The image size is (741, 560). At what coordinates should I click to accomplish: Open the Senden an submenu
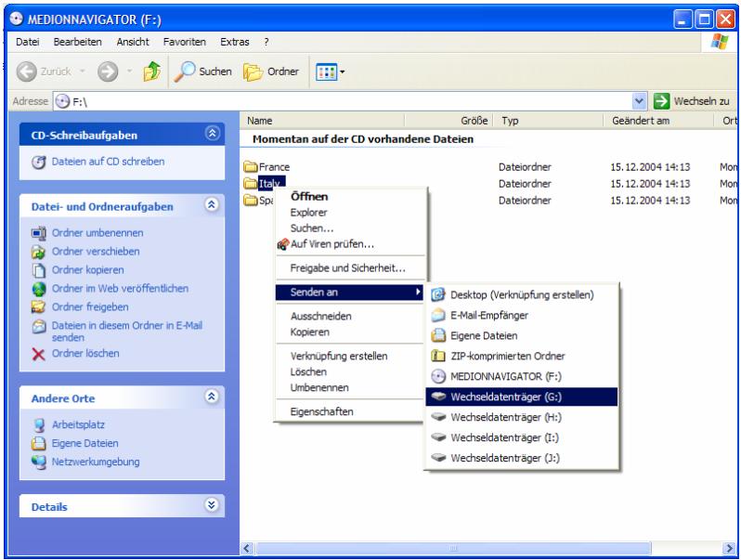point(350,293)
